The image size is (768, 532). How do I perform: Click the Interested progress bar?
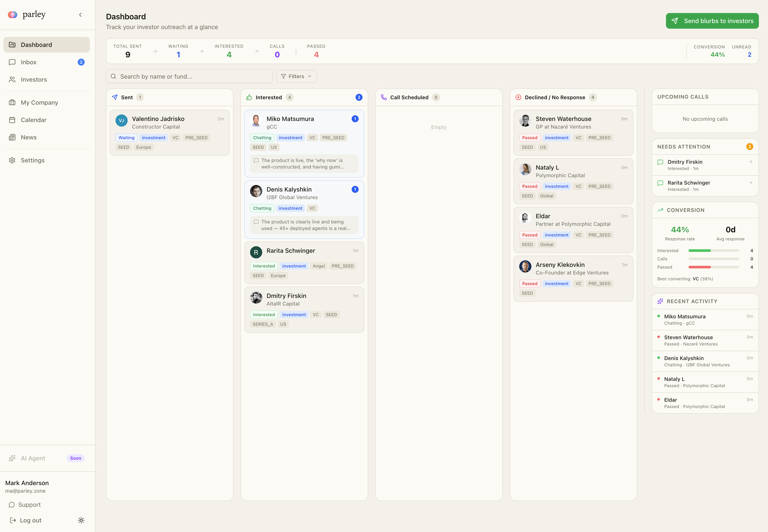[x=714, y=251]
